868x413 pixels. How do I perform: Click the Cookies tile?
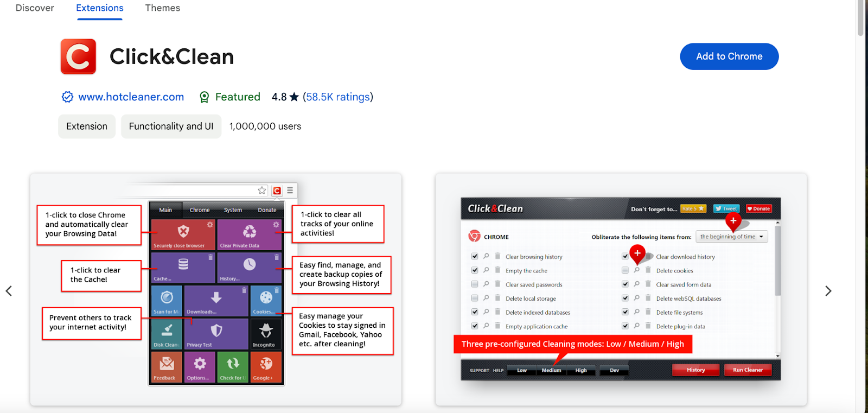click(x=266, y=301)
